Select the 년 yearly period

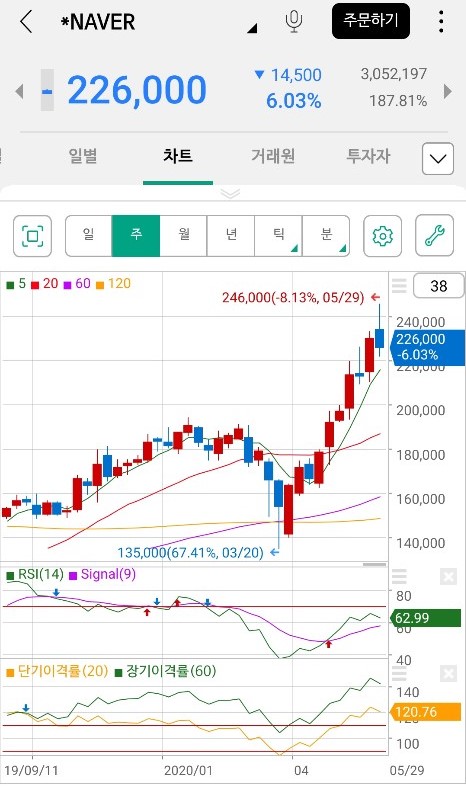pyautogui.click(x=231, y=236)
